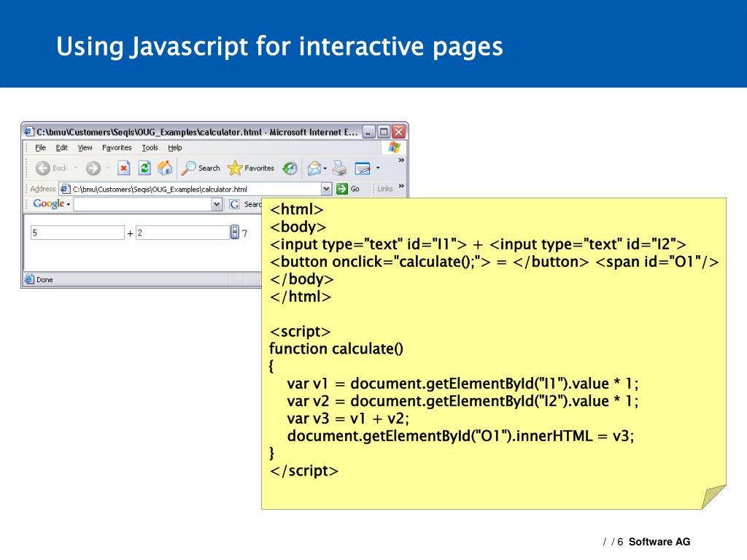Viewport: 747px width, 560px height.
Task: Click the innerHTML = v3 code line
Action: (460, 436)
